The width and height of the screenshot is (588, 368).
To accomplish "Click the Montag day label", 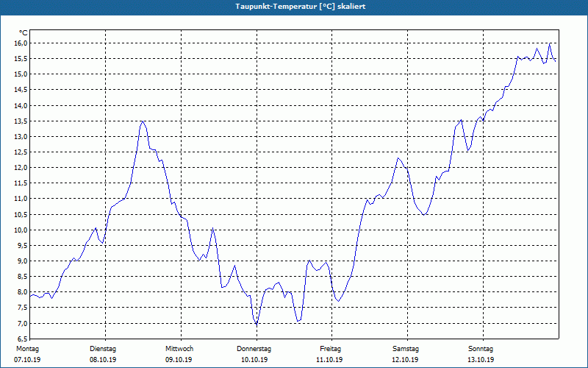I will (27, 349).
